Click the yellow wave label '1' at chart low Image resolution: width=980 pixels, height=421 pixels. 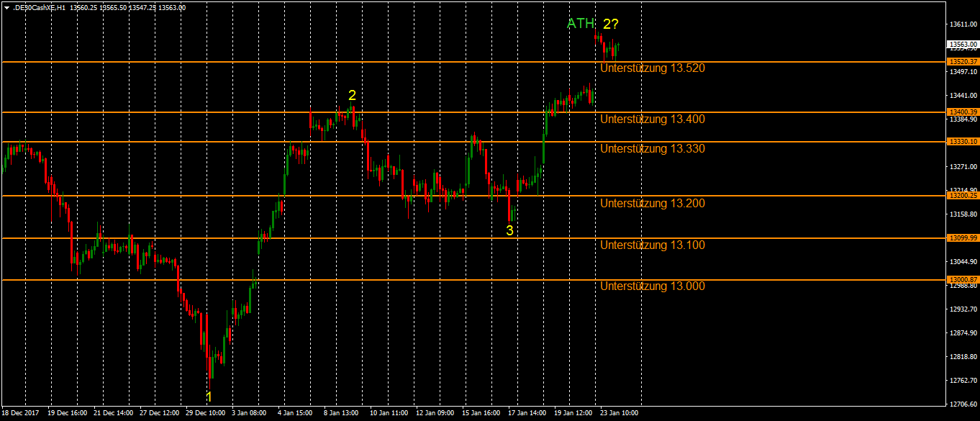(x=209, y=397)
